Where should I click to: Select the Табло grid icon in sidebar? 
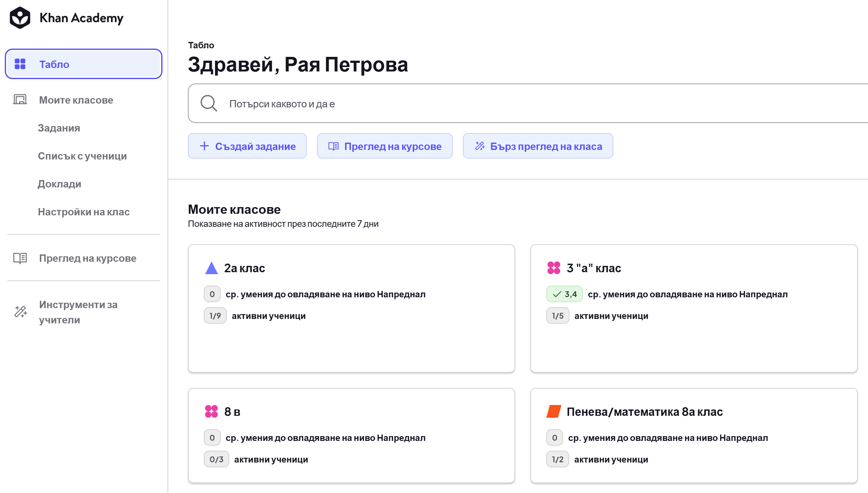20,64
